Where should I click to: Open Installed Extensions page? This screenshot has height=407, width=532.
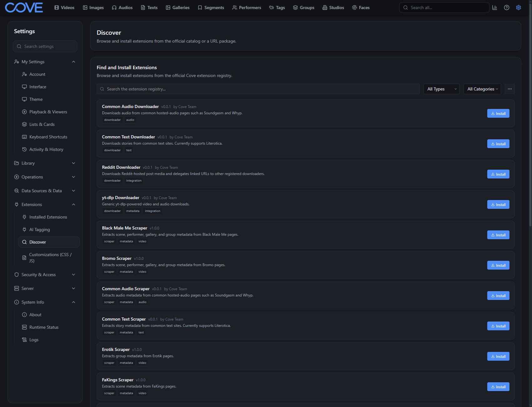[49, 217]
